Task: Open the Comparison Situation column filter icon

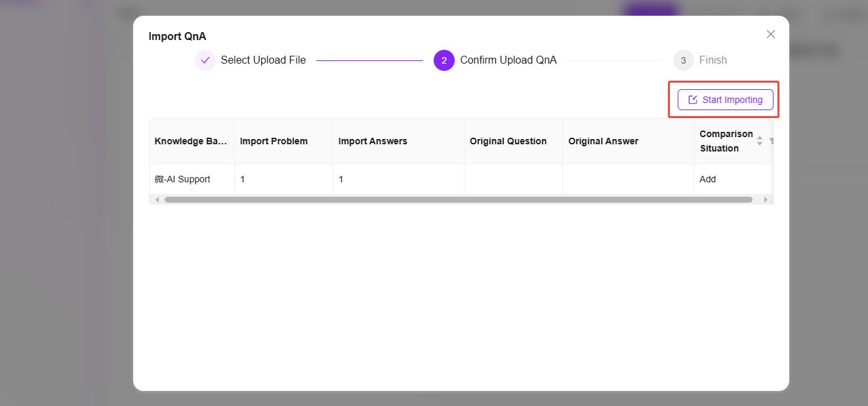Action: (x=771, y=141)
